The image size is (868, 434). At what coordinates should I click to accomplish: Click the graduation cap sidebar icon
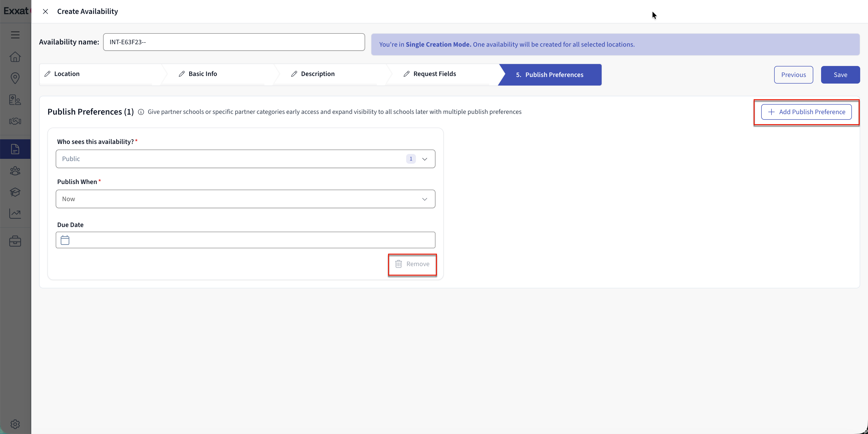pyautogui.click(x=15, y=192)
